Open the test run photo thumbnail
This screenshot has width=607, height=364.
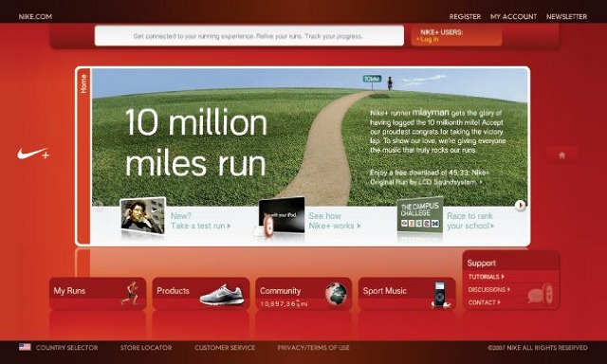coord(143,215)
